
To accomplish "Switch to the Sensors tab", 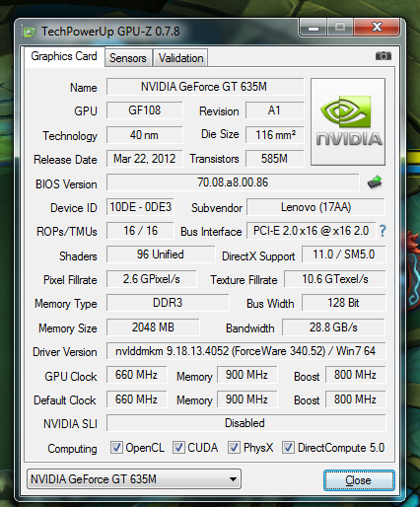I will click(x=128, y=58).
